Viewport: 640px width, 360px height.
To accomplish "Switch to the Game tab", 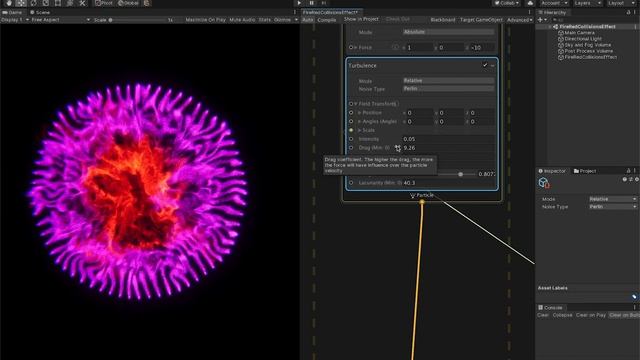I will (x=12, y=12).
